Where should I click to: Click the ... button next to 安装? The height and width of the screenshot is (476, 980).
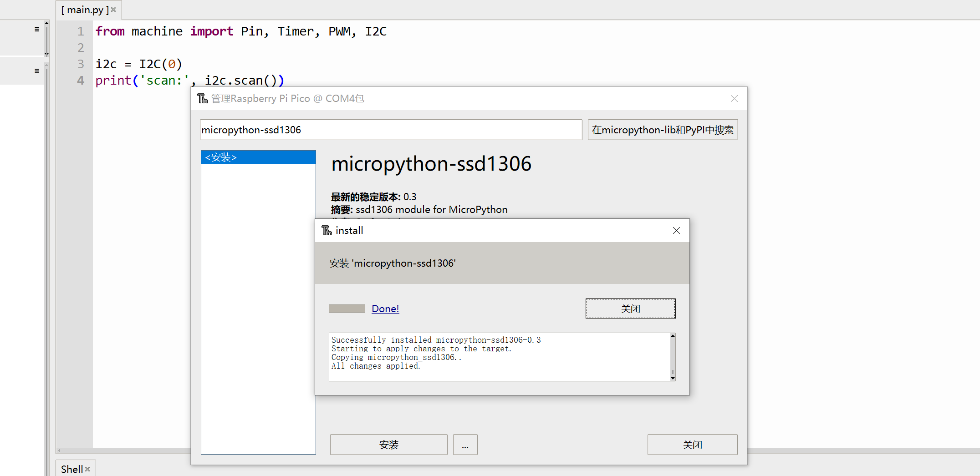465,445
